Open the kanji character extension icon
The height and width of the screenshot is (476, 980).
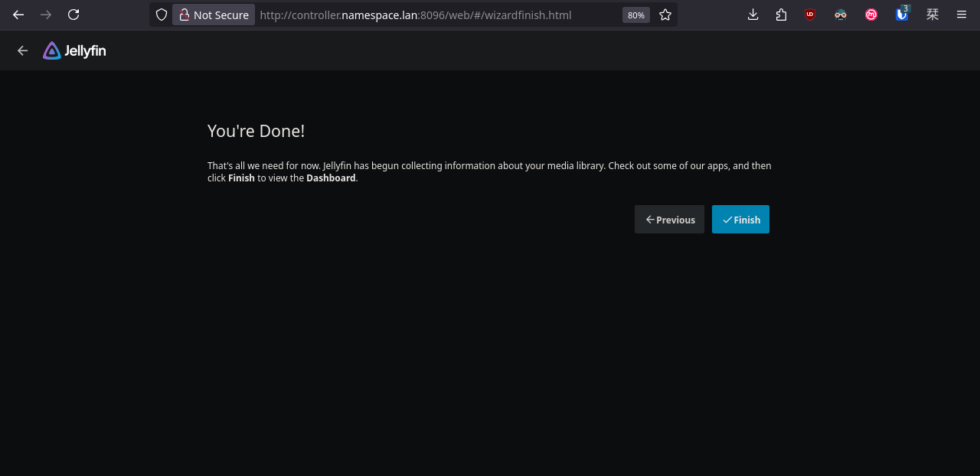[x=933, y=15]
